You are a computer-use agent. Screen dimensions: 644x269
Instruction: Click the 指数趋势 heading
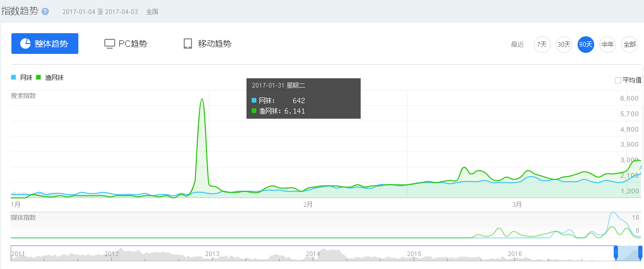click(x=20, y=11)
